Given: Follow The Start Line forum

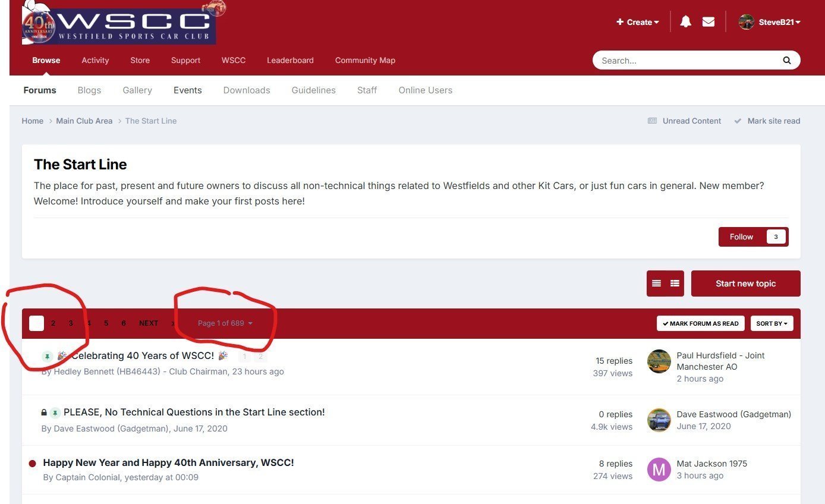Looking at the screenshot, I should click(741, 237).
